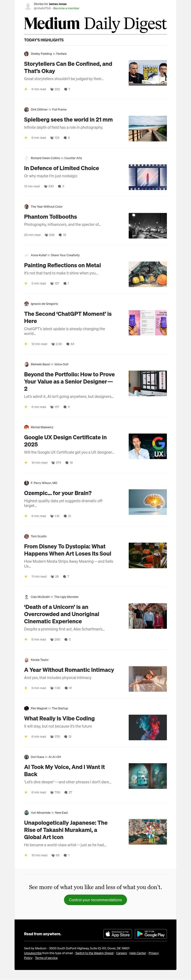Viewport: 191px width, 980px height.
Task: Click the avatar for The Year Without Color
Action: 26,206
